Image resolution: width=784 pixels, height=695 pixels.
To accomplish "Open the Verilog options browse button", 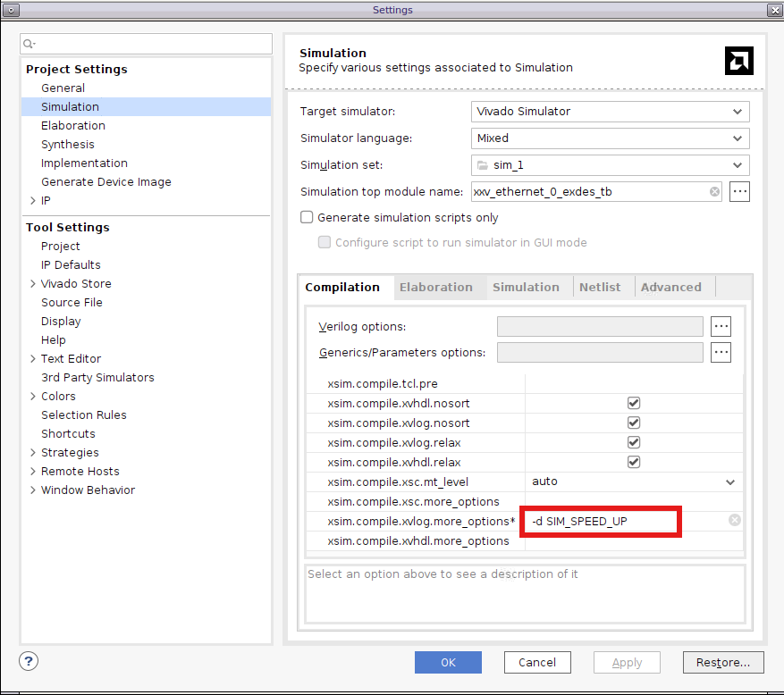I will click(721, 326).
